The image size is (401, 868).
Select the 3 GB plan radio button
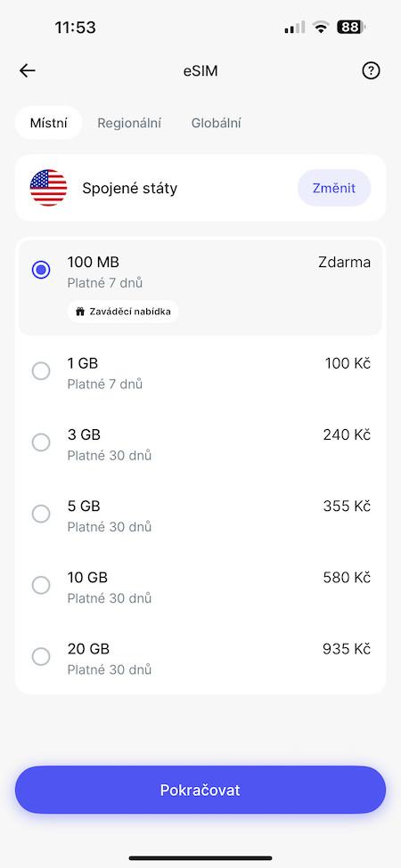pos(41,442)
